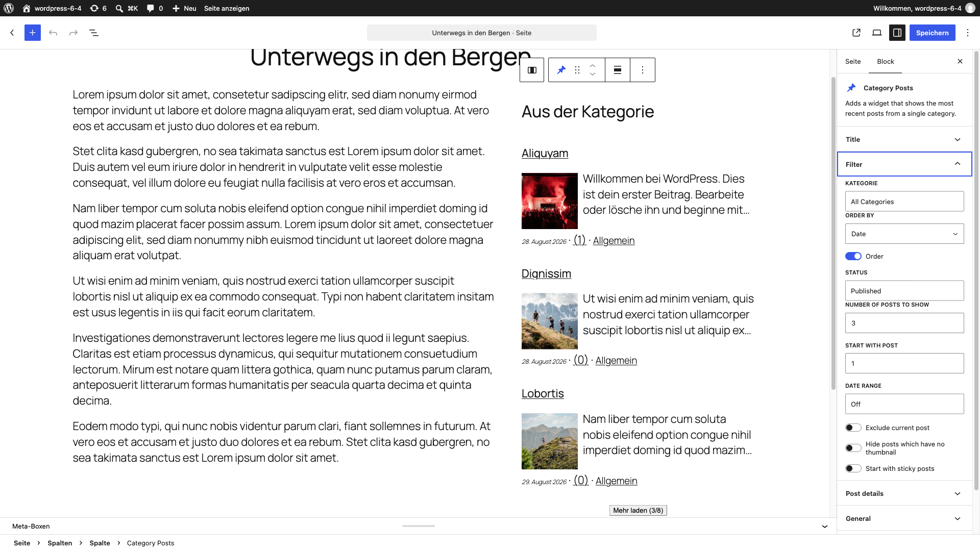Click the Aus der Kategorie heading
980x551 pixels.
[x=587, y=111]
